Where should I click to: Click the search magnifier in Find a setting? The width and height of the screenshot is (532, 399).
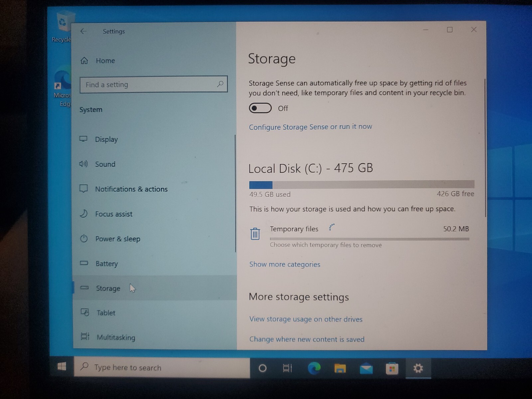coord(220,84)
